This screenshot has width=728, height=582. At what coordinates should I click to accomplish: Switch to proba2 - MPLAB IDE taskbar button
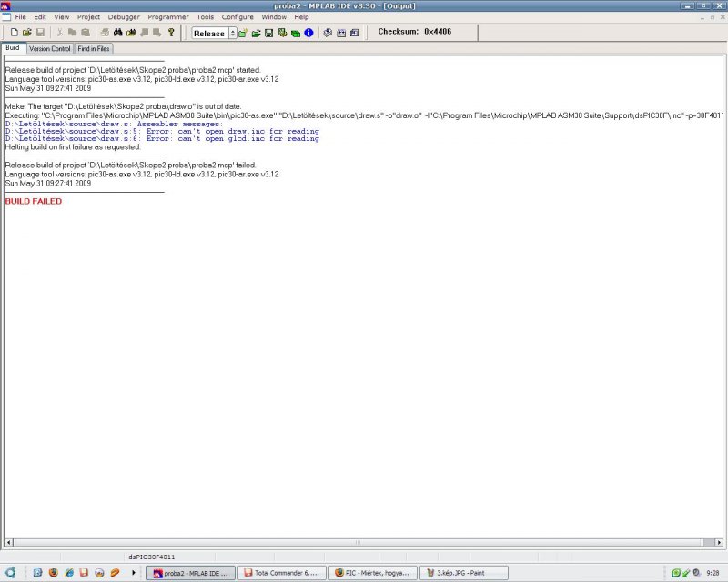[191, 573]
